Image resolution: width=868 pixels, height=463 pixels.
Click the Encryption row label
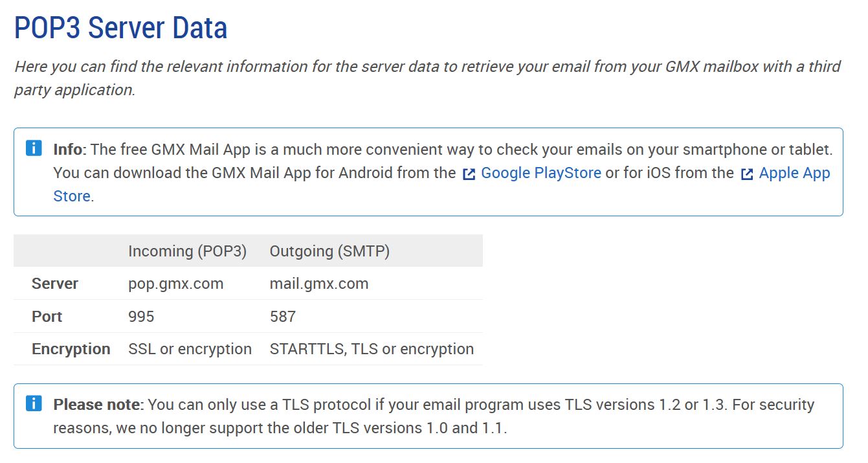point(71,349)
